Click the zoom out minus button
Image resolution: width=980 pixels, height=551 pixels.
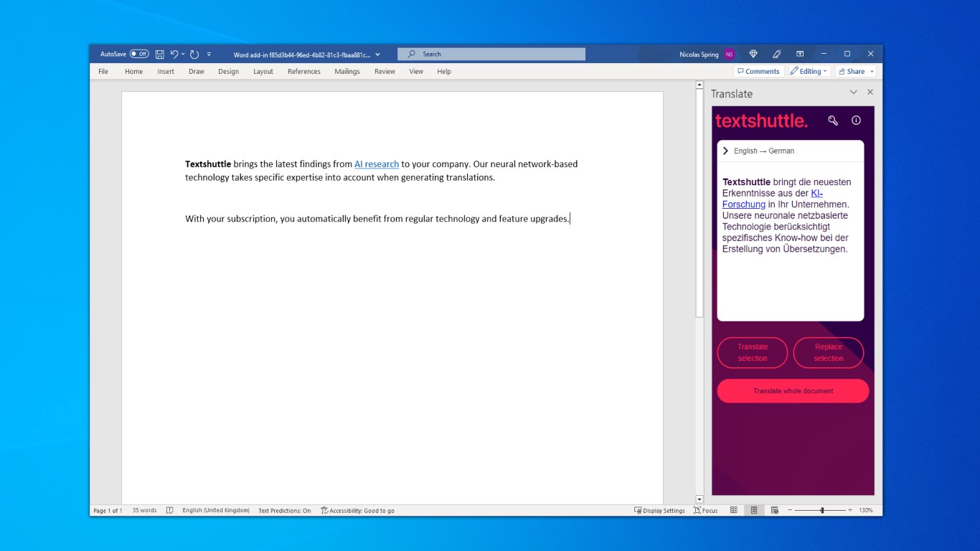tap(790, 510)
